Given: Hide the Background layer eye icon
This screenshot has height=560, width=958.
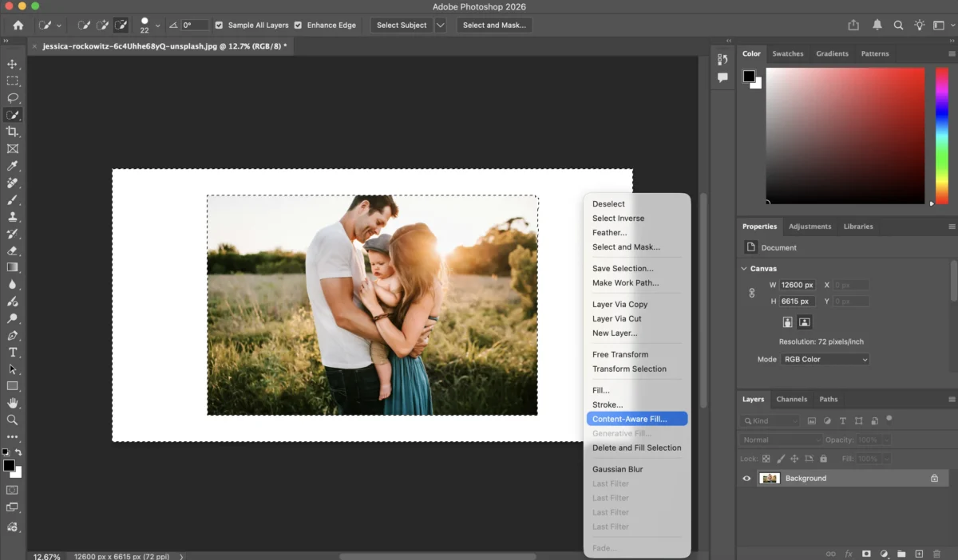Looking at the screenshot, I should 746,479.
